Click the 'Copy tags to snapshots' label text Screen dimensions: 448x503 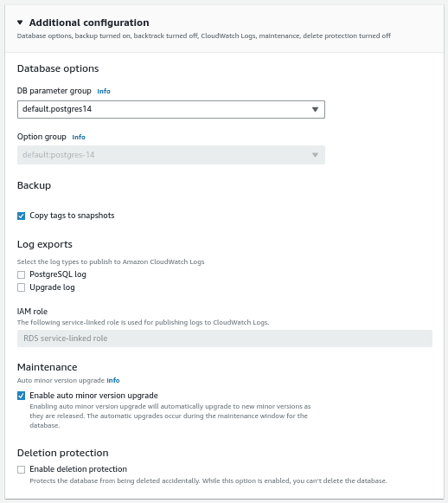[x=72, y=216]
